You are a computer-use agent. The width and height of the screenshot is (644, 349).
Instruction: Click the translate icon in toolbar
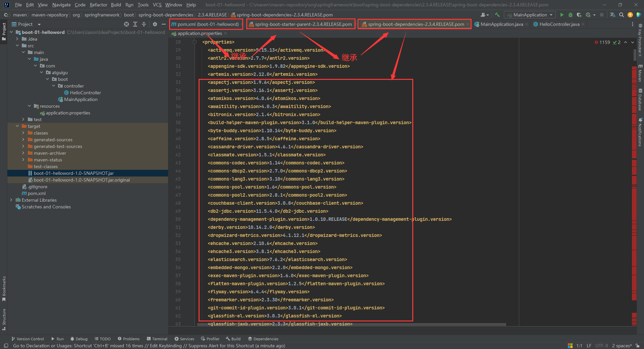tap(612, 15)
